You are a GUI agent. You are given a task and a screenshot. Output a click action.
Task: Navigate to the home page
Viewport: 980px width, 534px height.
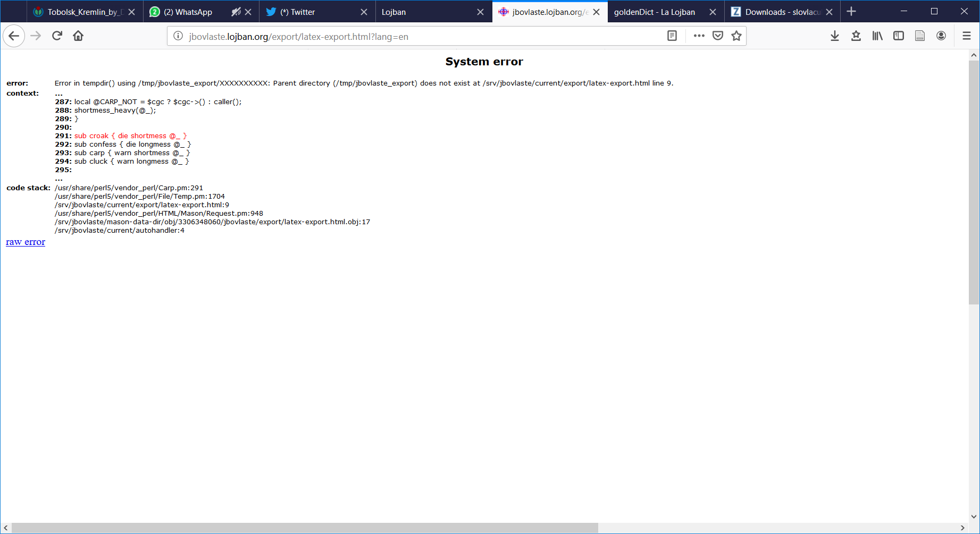(78, 36)
